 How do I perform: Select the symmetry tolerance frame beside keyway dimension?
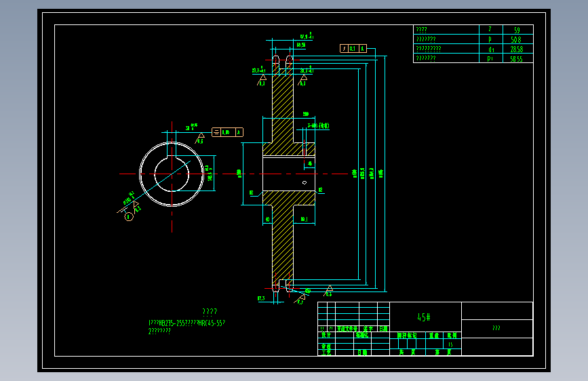[227, 132]
